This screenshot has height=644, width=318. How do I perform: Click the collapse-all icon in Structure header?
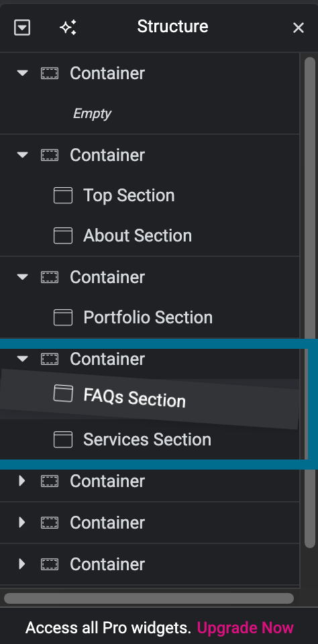pyautogui.click(x=22, y=28)
